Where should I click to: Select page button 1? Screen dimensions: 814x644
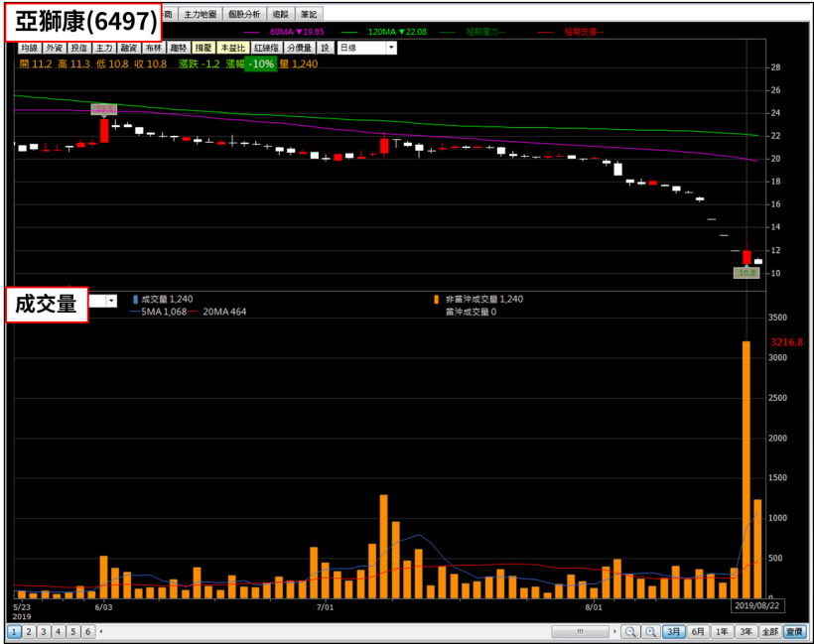tap(14, 631)
